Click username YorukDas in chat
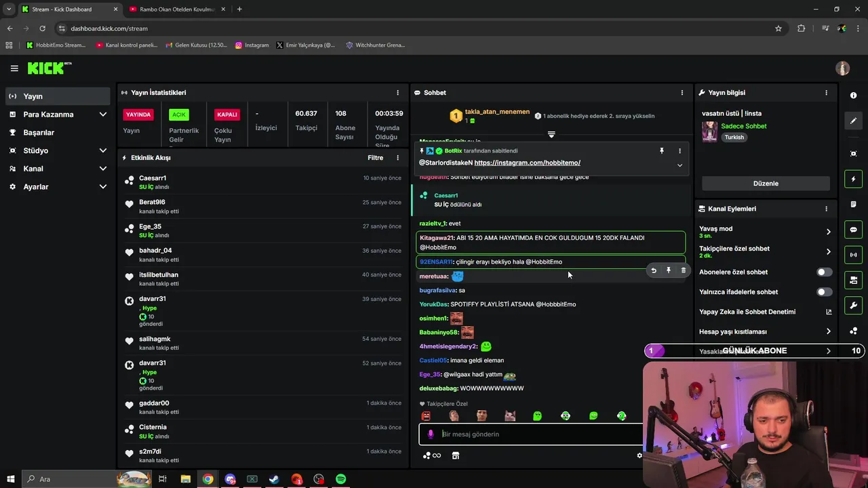This screenshot has width=868, height=488. 433,304
